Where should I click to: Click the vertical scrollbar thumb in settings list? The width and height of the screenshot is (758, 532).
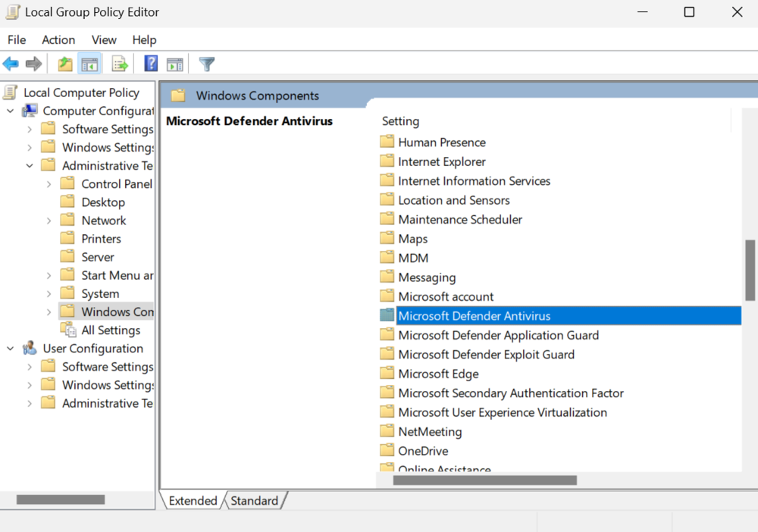pyautogui.click(x=750, y=270)
